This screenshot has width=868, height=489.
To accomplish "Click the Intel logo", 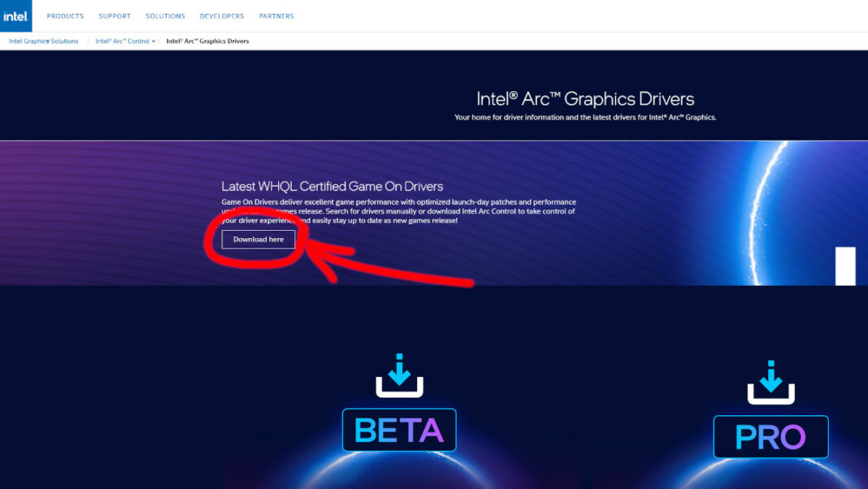I will pos(15,15).
